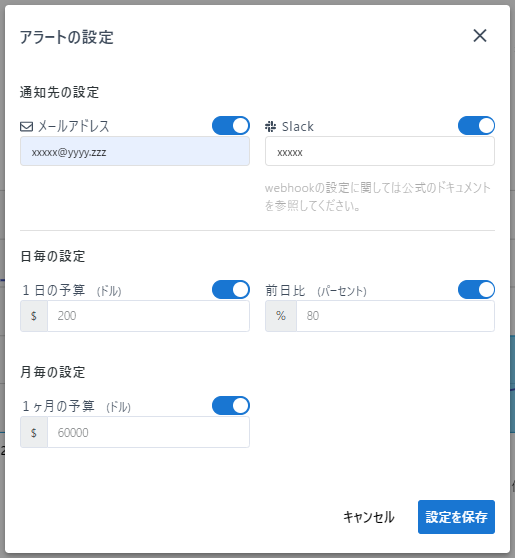Click the Slack webhook input field
The width and height of the screenshot is (515, 558).
pyautogui.click(x=380, y=152)
